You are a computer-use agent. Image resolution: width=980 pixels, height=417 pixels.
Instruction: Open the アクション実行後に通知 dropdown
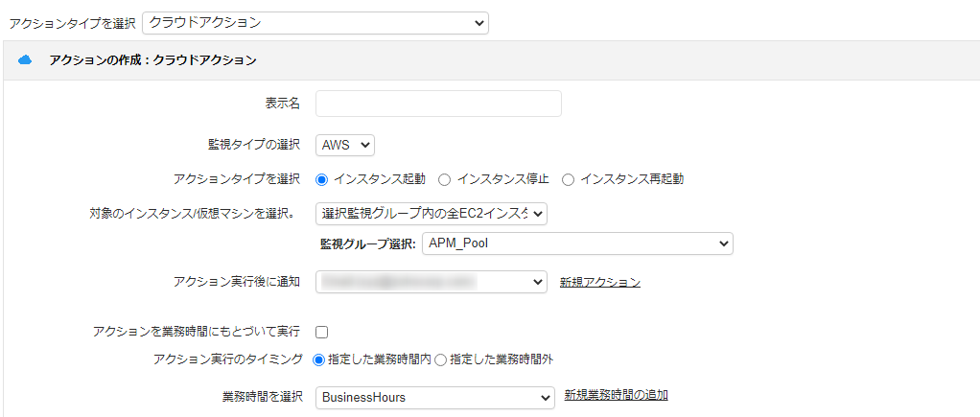coord(431,282)
